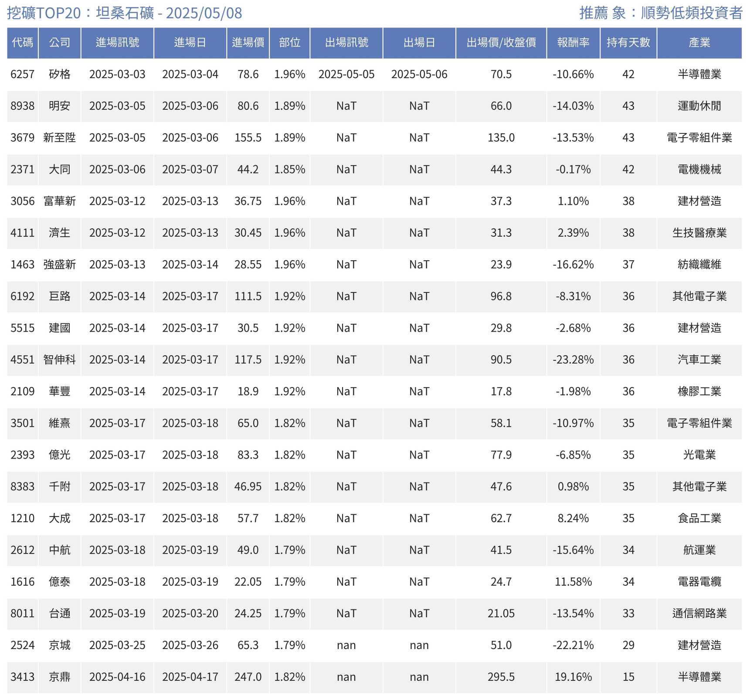
Task: Click industry 汽車工業
Action: click(x=699, y=360)
